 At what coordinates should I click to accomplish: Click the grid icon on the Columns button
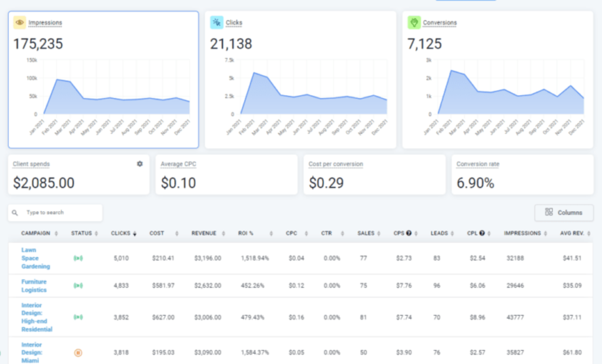tap(550, 212)
